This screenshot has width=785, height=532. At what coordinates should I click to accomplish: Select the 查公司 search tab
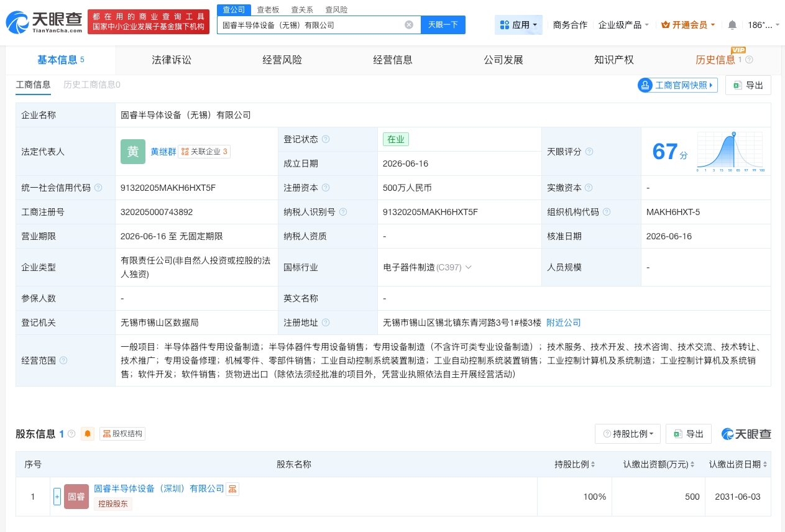pos(234,10)
